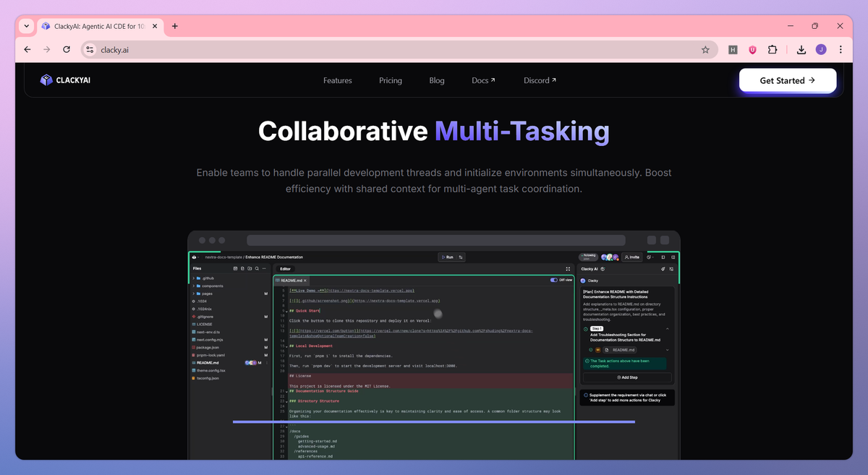868x475 pixels.
Task: Open the Features menu item
Action: [338, 80]
